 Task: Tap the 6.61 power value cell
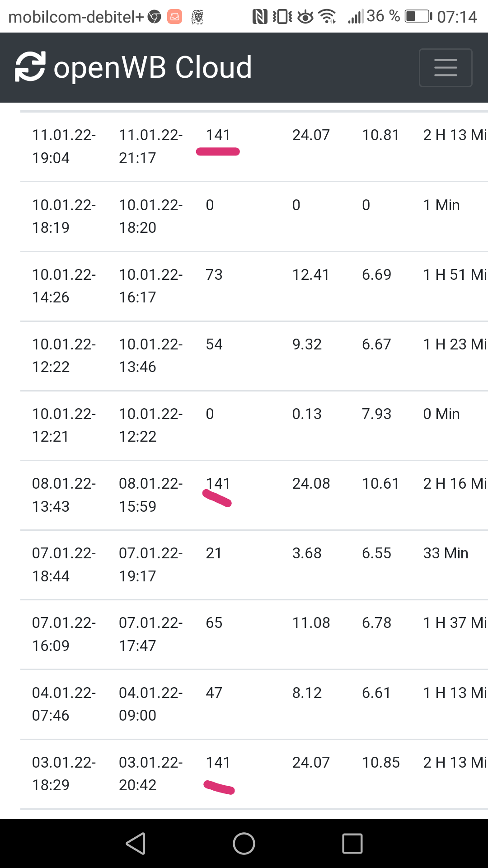tap(376, 693)
